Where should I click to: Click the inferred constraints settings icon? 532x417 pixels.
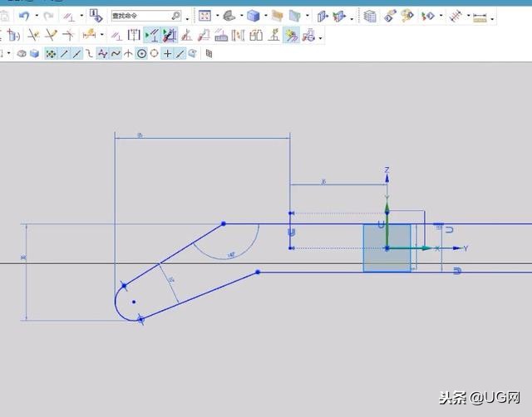pos(239,35)
